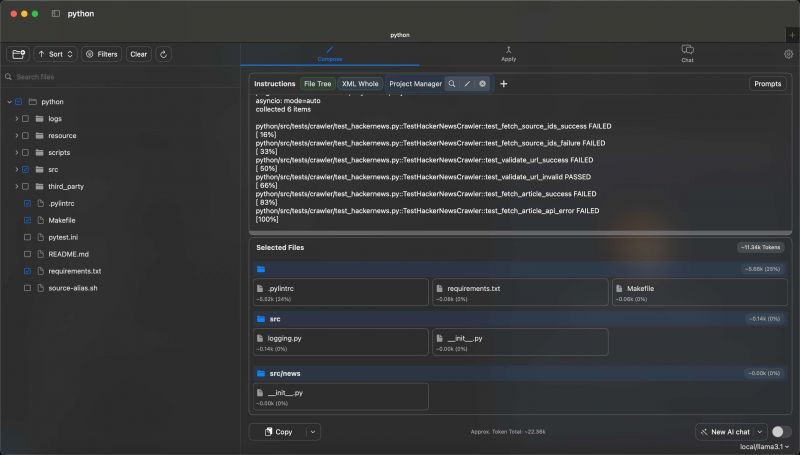
Task: Switch to the Apply tab
Action: coord(508,54)
